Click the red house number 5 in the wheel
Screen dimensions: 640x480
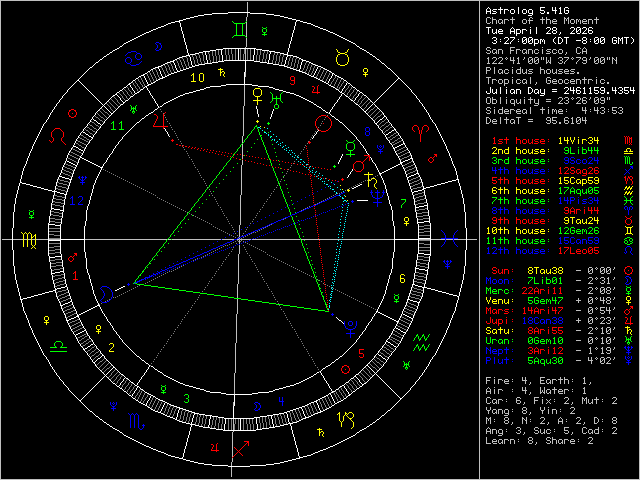(x=361, y=353)
